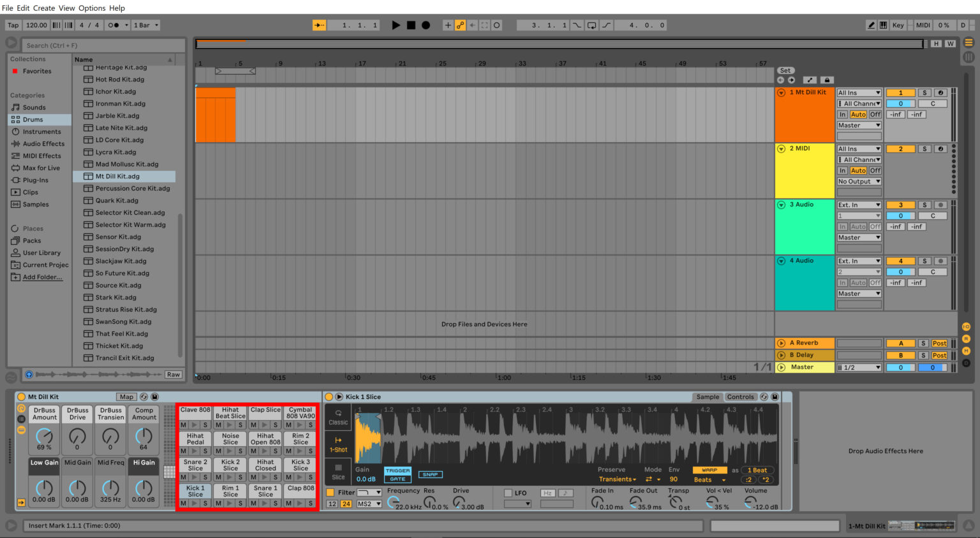Enable the Follow switch in the transport

coord(319,25)
